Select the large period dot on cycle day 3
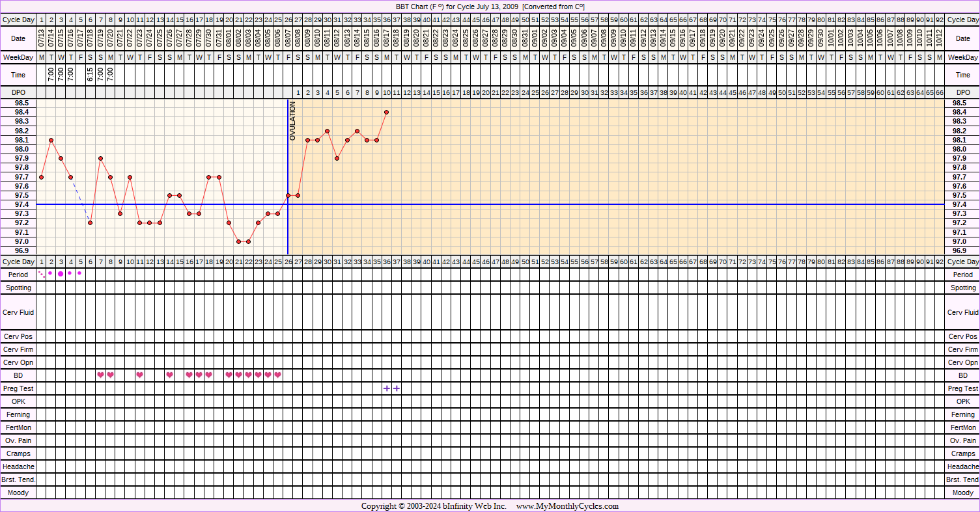The width and height of the screenshot is (980, 512). 61,274
